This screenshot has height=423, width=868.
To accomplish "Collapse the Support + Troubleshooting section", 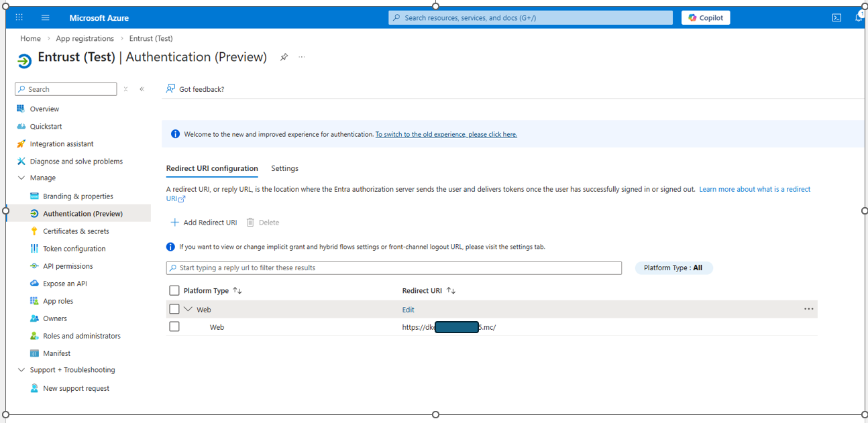I will [x=21, y=370].
